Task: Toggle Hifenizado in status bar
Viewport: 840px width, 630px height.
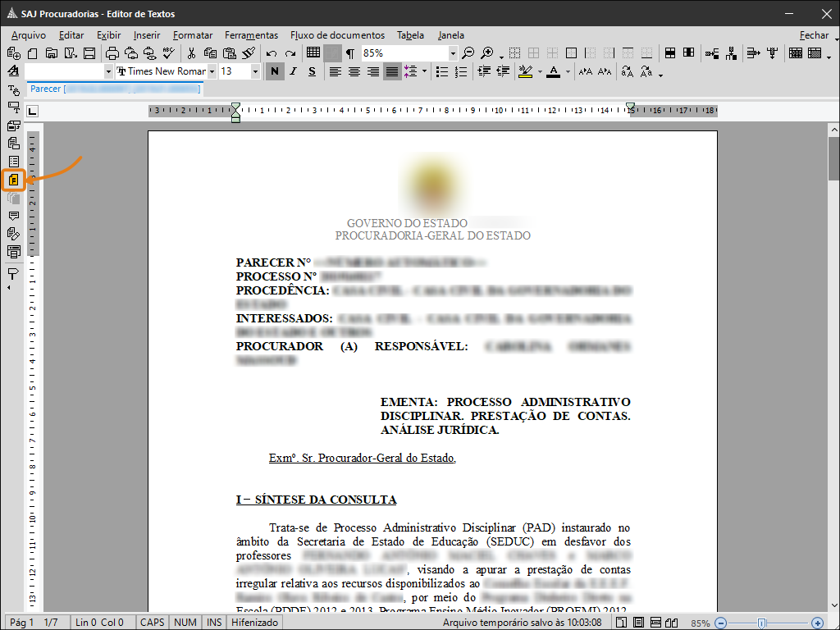Action: point(254,623)
